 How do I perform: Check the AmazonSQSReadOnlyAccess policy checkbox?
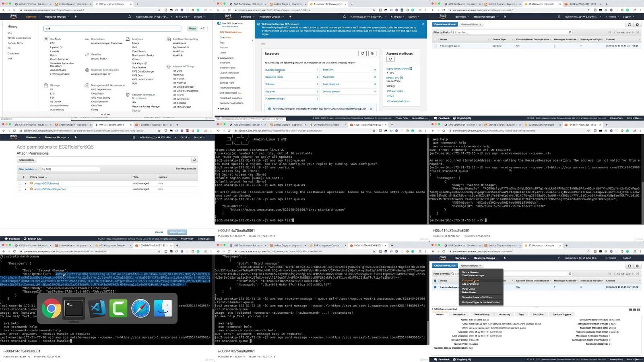click(x=20, y=189)
